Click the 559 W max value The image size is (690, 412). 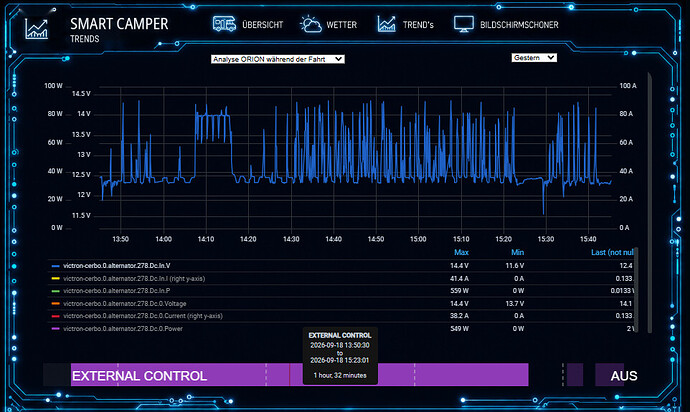459,291
